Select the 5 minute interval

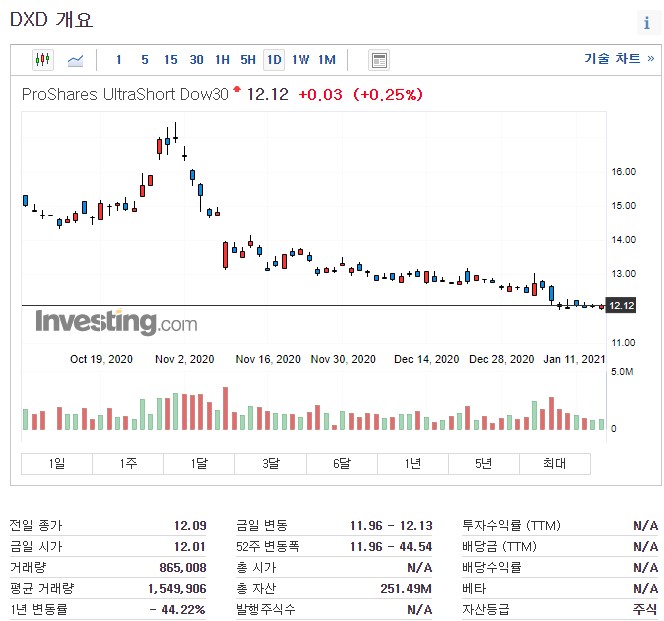(x=145, y=60)
